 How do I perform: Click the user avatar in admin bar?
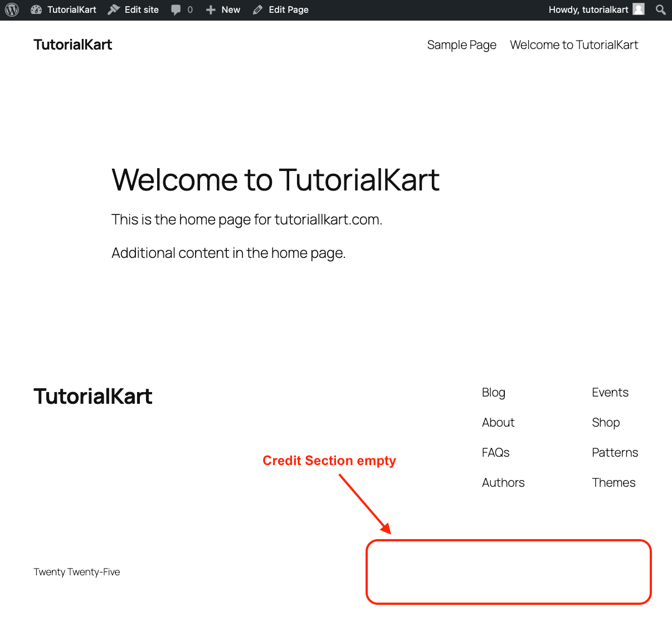click(x=639, y=9)
